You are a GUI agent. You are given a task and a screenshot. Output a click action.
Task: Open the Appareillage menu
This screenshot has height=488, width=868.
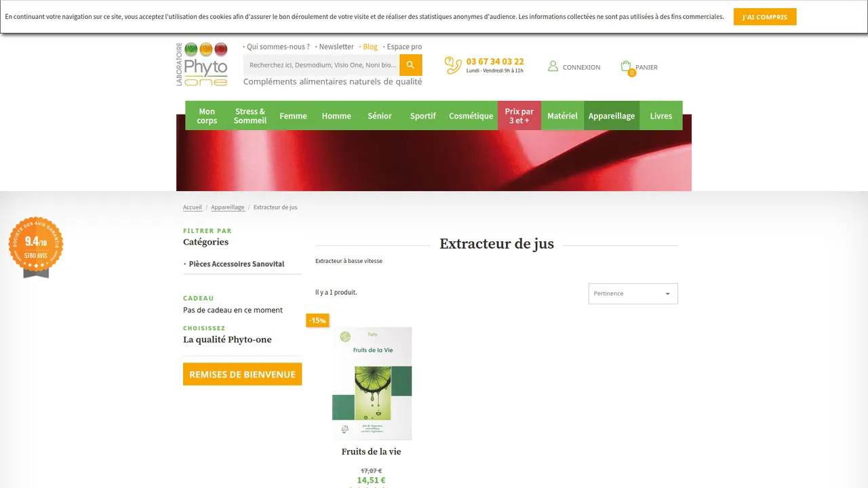click(612, 116)
